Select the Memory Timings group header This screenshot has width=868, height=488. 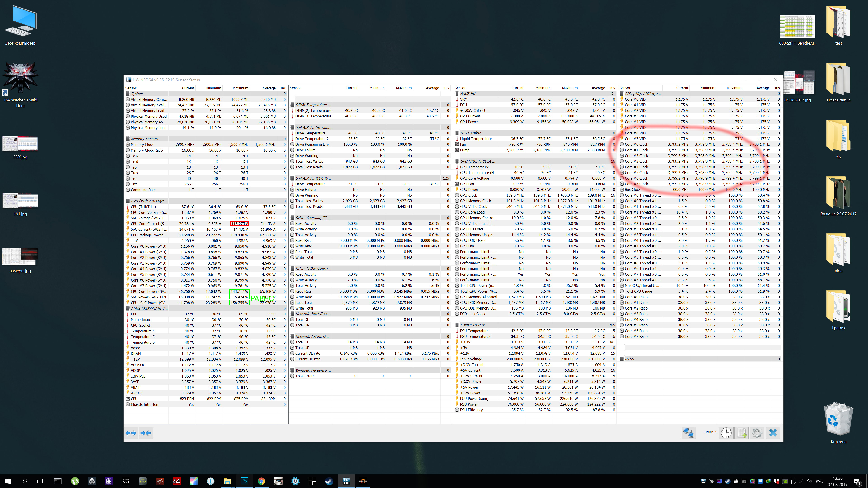[144, 139]
